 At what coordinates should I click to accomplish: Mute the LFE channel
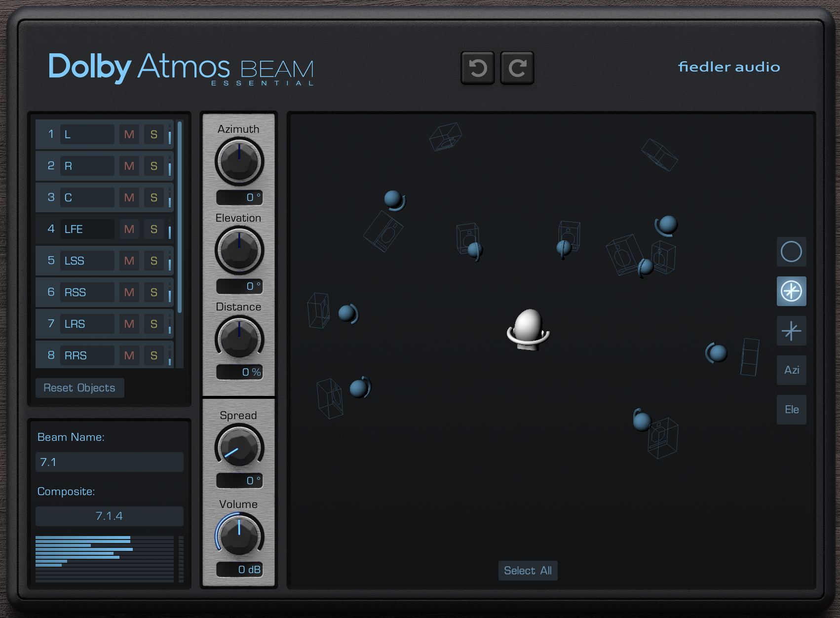pos(129,229)
